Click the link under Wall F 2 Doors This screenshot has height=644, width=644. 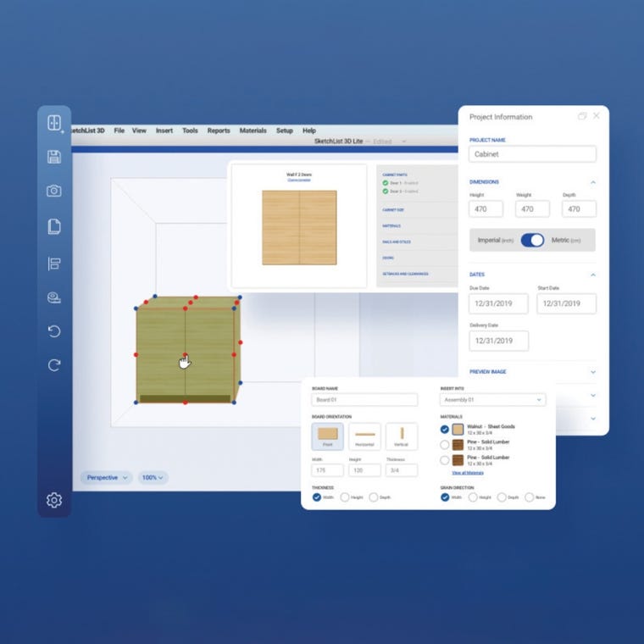tap(299, 180)
